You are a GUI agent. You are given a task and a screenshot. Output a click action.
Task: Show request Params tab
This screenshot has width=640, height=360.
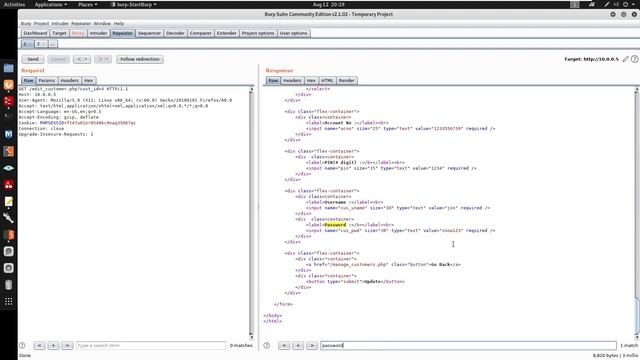(x=47, y=80)
